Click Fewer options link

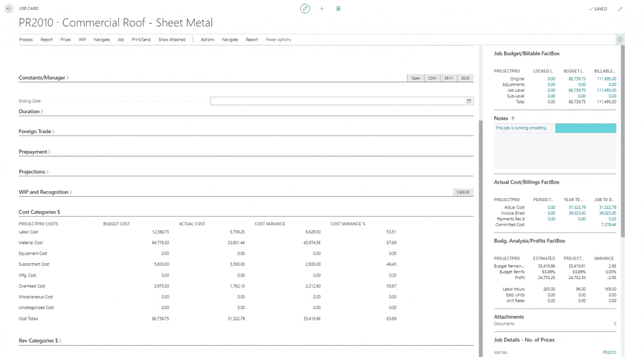pos(278,40)
